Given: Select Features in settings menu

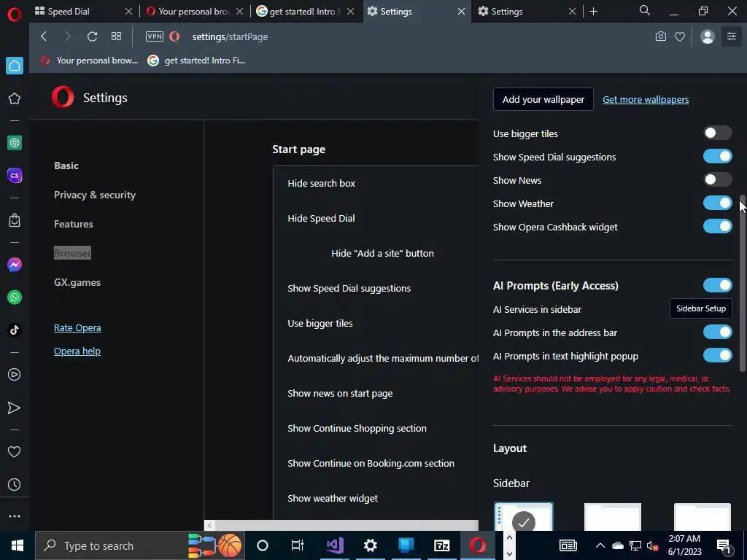Looking at the screenshot, I should click(74, 224).
